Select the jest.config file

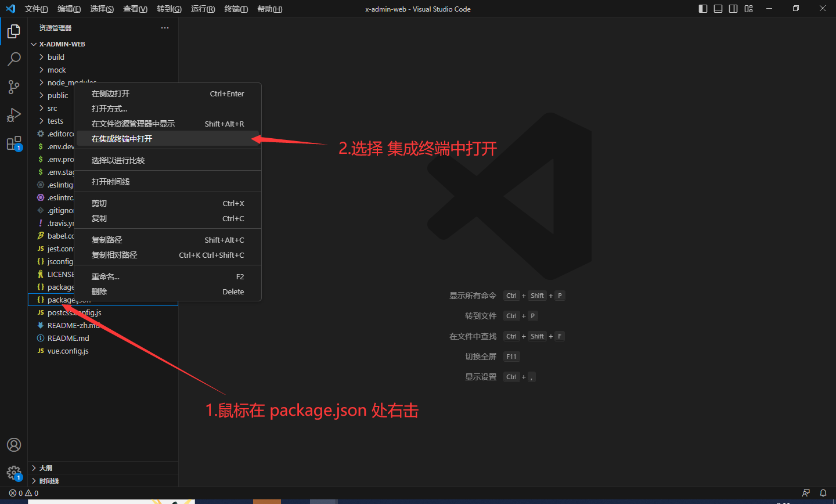[x=51, y=249]
